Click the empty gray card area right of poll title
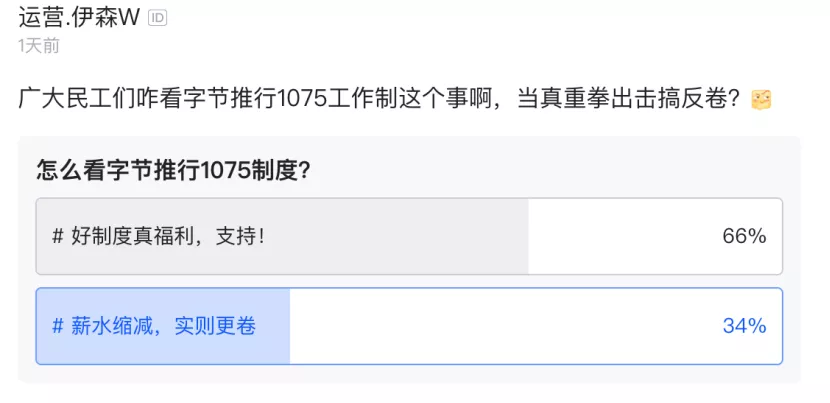Image resolution: width=830 pixels, height=403 pixels. tap(551, 171)
